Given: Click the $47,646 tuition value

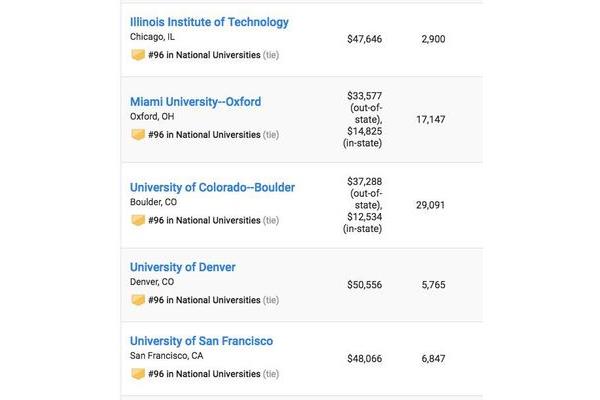Looking at the screenshot, I should [364, 39].
